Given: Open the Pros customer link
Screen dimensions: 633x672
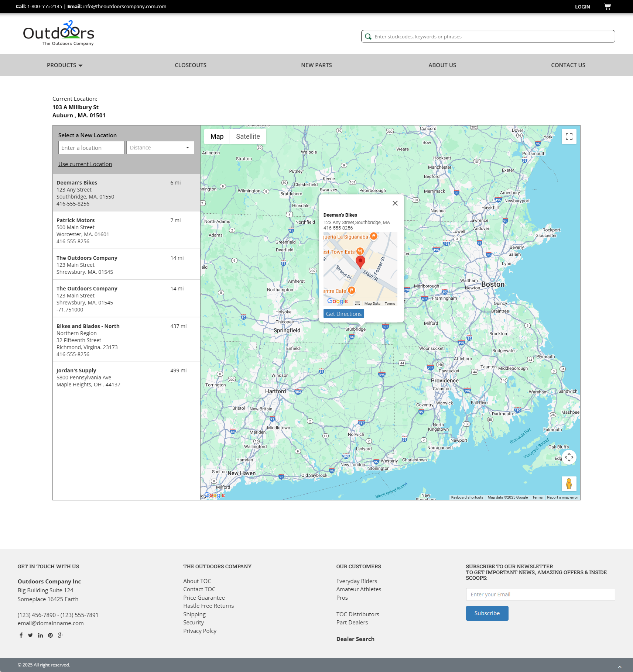Looking at the screenshot, I should click(342, 598).
